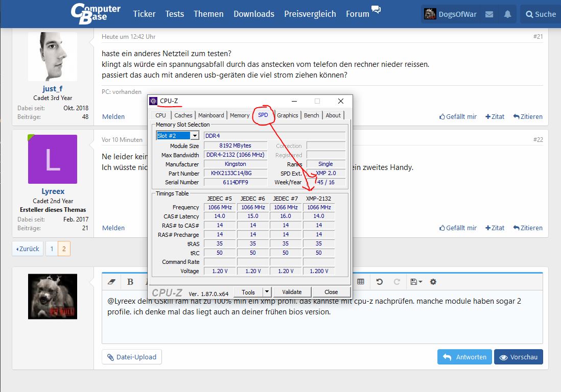Click the Vorschau preview button
Viewport: 561px width, 392px height.
pyautogui.click(x=519, y=357)
